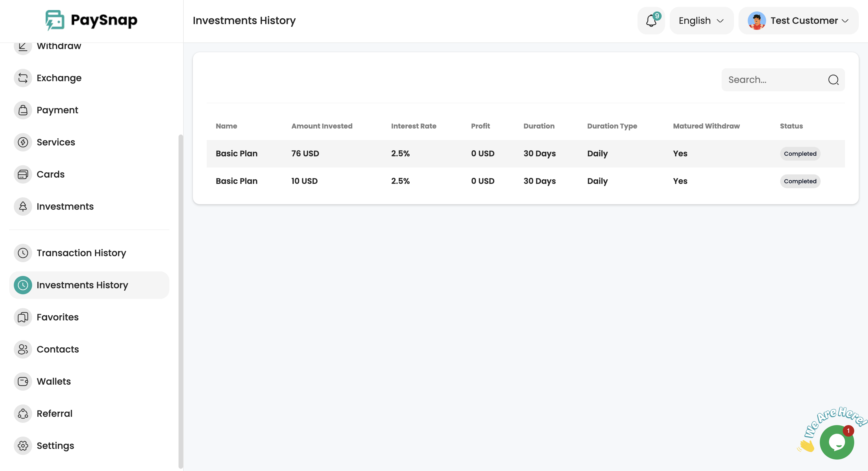The image size is (868, 471).
Task: Click the search magnifier inside the search box
Action: (833, 79)
